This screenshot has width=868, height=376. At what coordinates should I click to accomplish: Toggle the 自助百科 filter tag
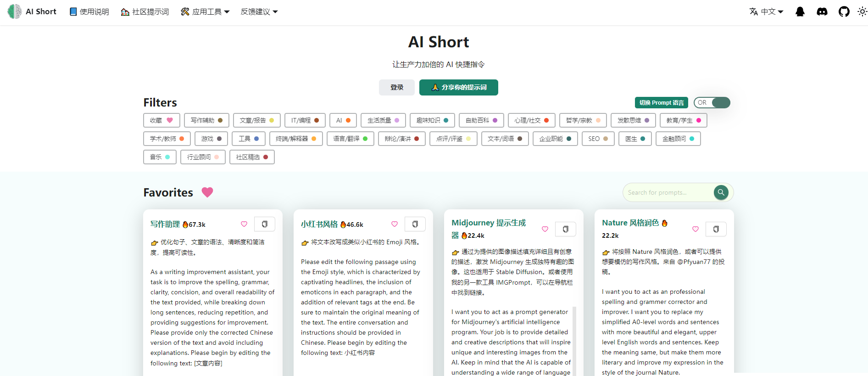point(481,120)
